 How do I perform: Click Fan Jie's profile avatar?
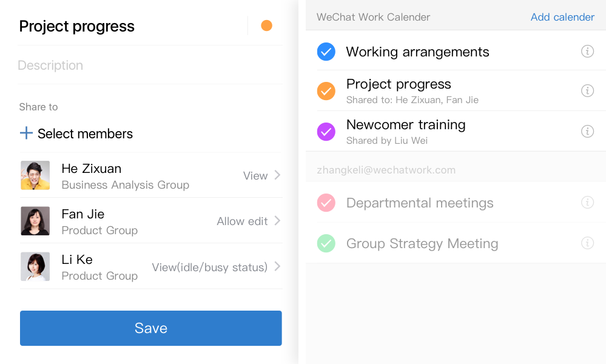(x=35, y=221)
